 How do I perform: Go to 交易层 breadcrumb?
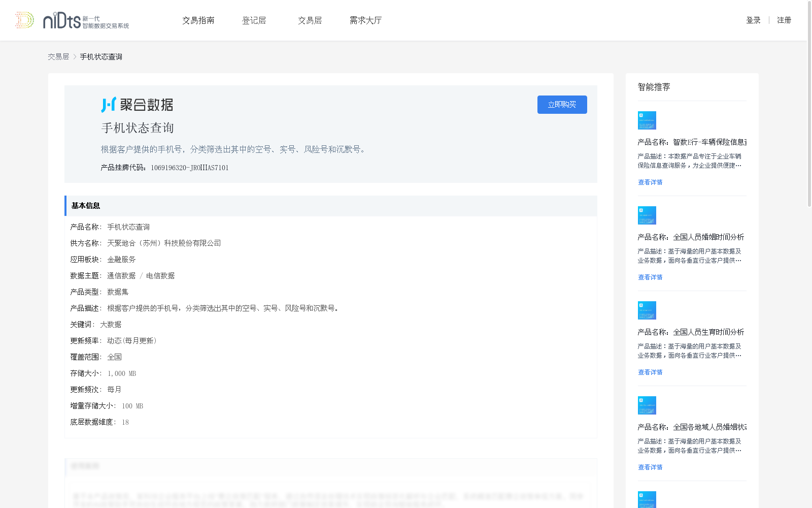pyautogui.click(x=58, y=57)
